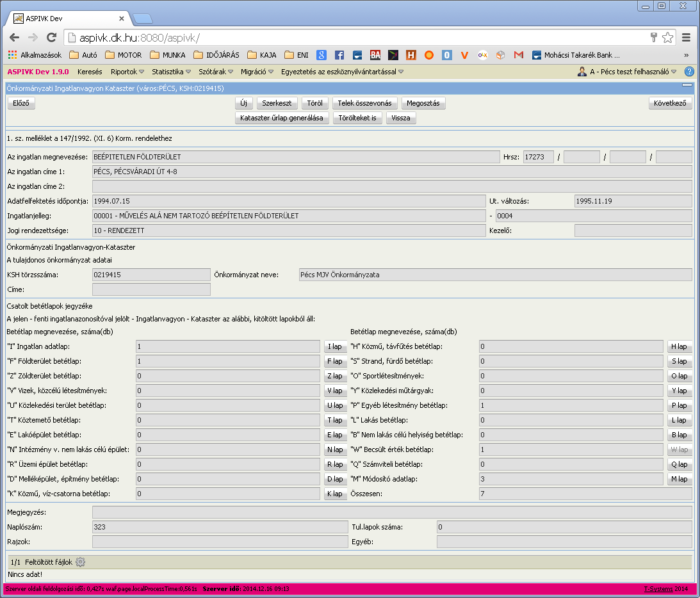Viewport: 700px width, 598px height.
Task: Open the Facebook bookmark icon
Action: (339, 55)
